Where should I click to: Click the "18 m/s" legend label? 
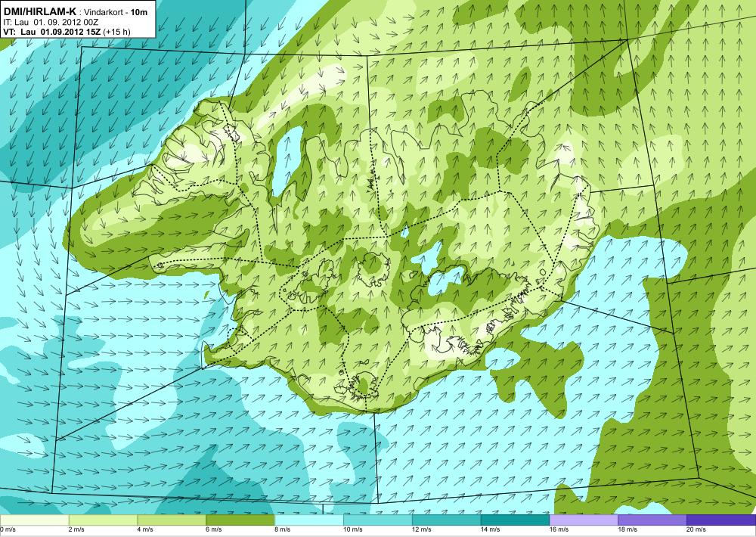(x=627, y=529)
